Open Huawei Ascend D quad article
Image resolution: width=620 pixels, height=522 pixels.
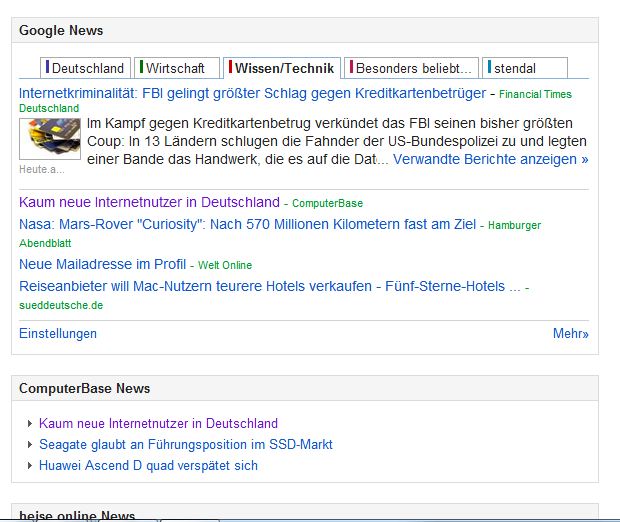[x=148, y=465]
